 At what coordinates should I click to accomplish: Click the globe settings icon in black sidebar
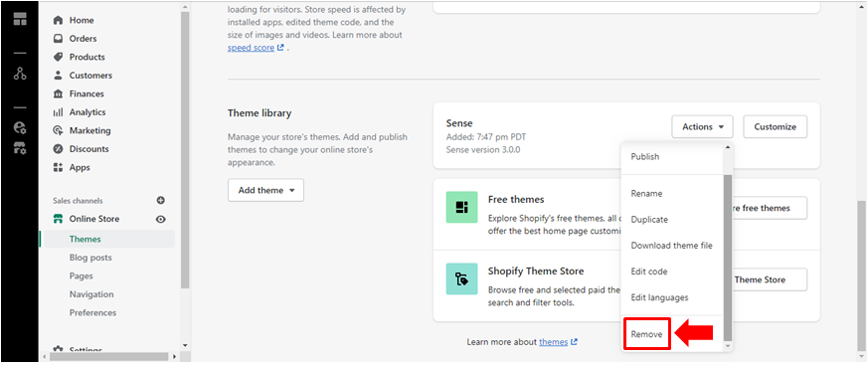pyautogui.click(x=20, y=128)
